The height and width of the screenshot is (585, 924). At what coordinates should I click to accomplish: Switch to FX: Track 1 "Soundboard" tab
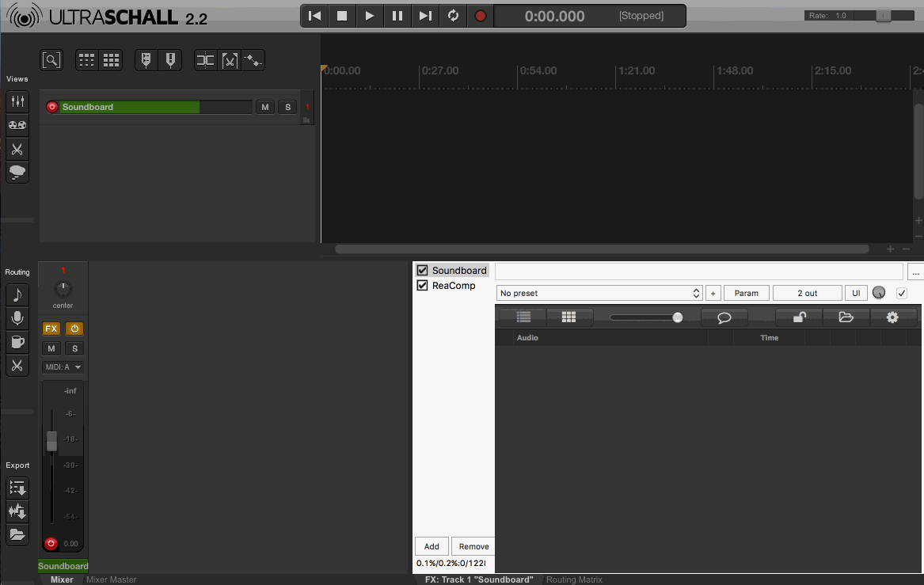479,579
